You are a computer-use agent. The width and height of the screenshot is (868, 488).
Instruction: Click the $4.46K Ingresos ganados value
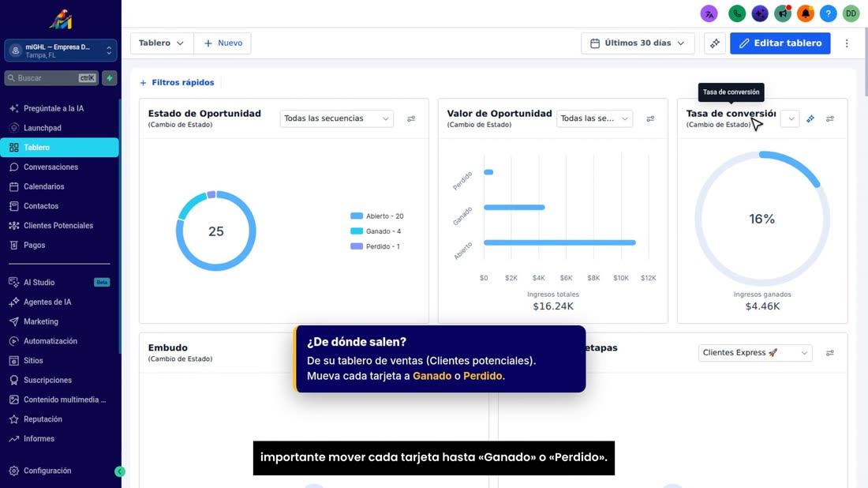coord(762,306)
